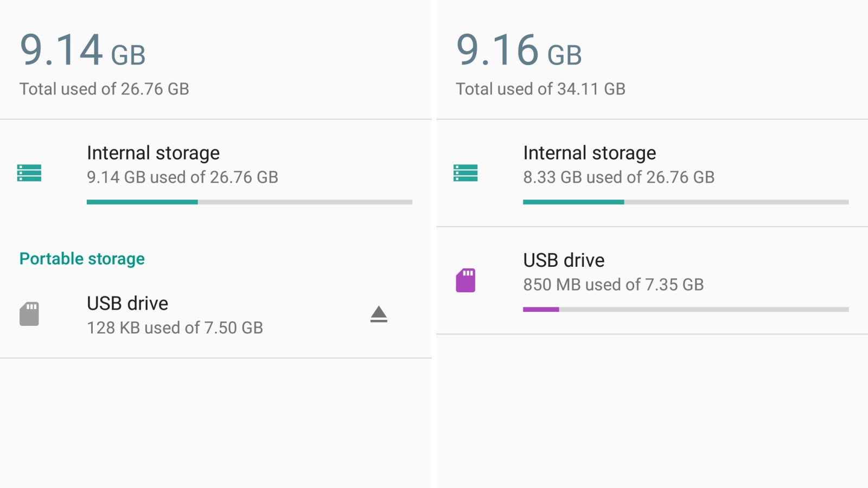Tap the storage icon beside 9.14 GB used entry
This screenshot has height=488, width=868.
[x=29, y=173]
